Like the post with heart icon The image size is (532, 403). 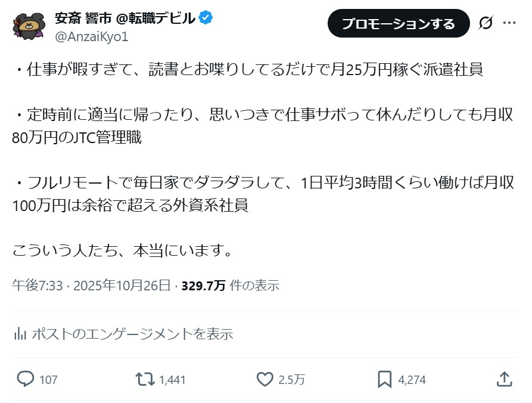pos(265,379)
